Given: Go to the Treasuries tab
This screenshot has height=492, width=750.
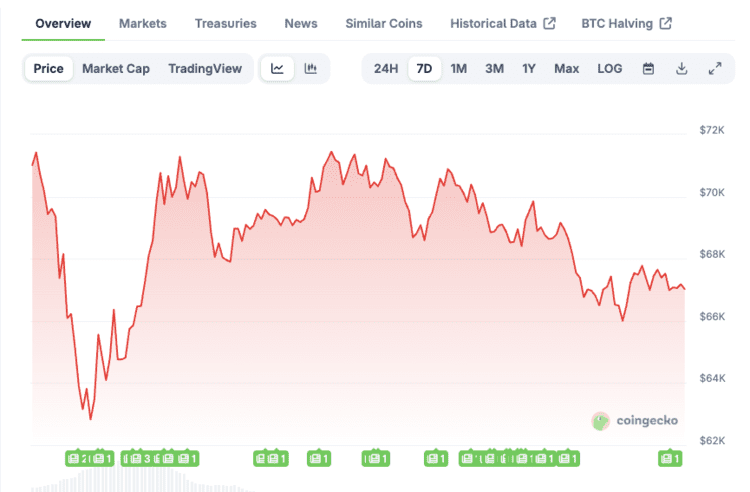Looking at the screenshot, I should pos(225,23).
